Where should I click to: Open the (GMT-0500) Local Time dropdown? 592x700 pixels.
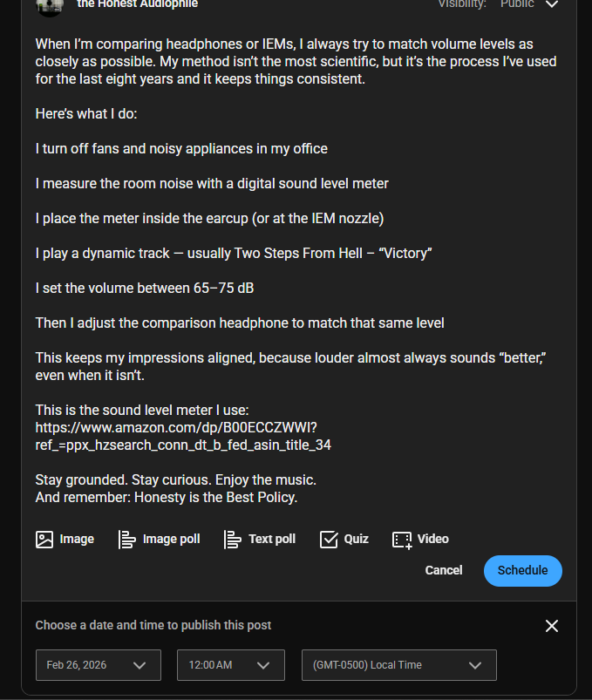pos(398,665)
